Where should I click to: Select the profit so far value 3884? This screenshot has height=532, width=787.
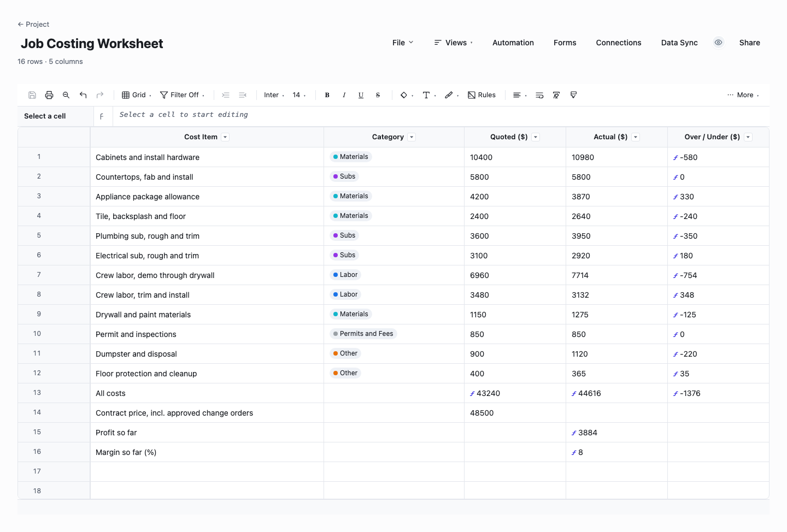tap(616, 433)
